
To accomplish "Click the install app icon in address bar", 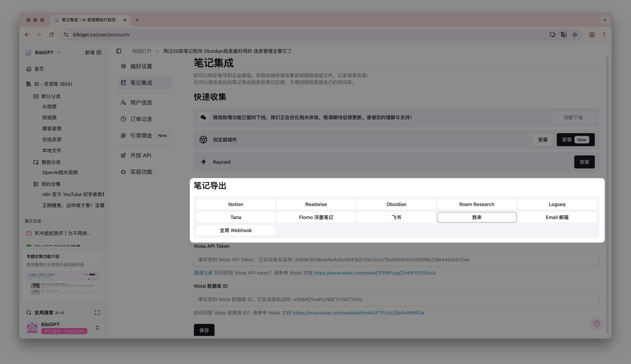I will click(552, 35).
